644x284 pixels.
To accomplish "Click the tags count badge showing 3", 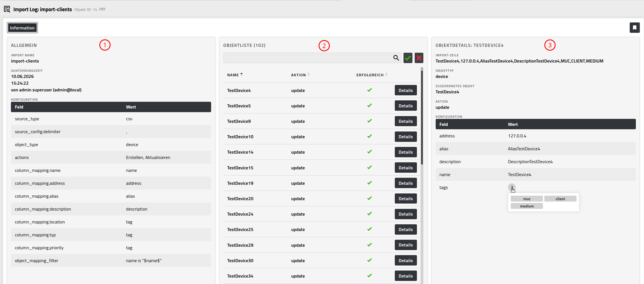I will (x=512, y=187).
